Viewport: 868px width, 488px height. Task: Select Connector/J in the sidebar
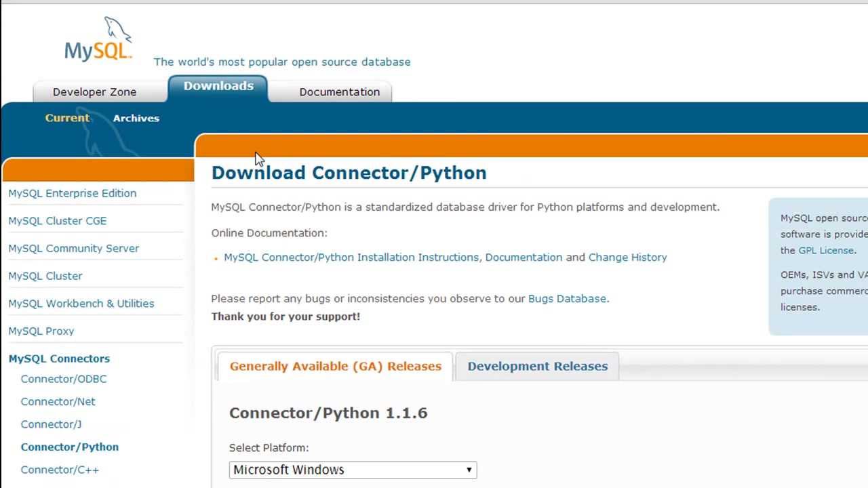tap(51, 424)
